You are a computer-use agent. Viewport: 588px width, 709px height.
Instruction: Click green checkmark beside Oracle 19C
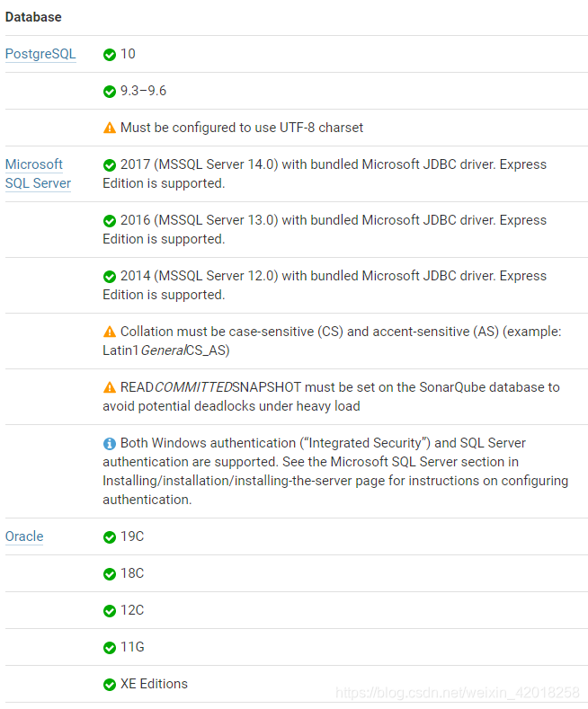point(110,537)
